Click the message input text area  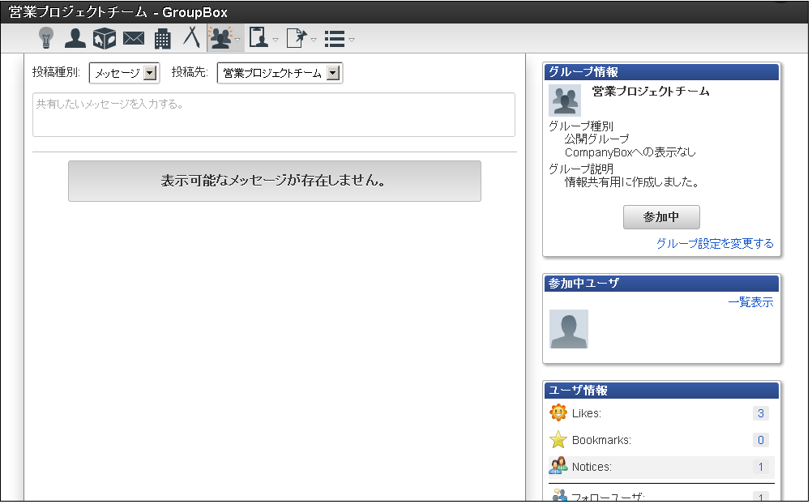pyautogui.click(x=273, y=115)
